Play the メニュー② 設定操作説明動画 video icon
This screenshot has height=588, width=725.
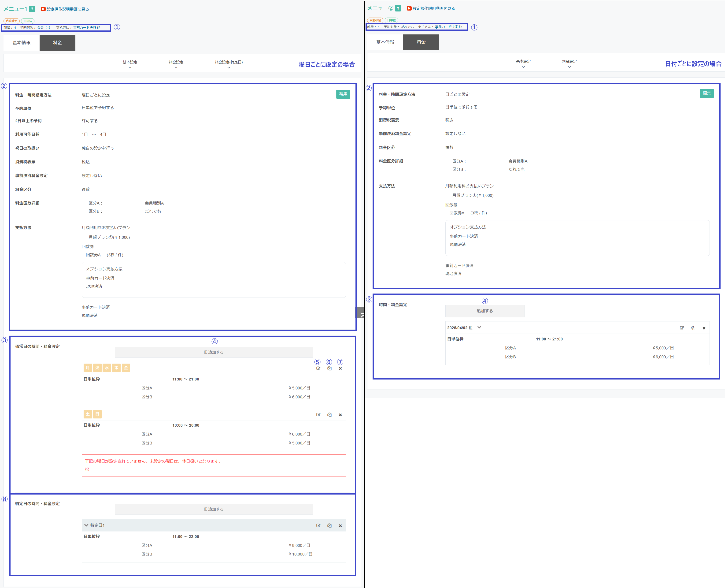click(409, 8)
